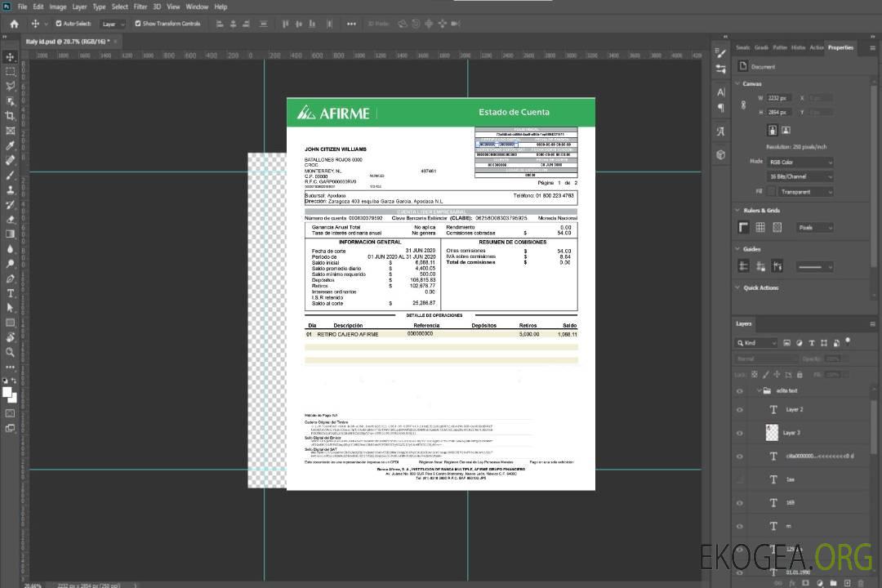
Task: Go to the Home screen icon
Action: [14, 24]
